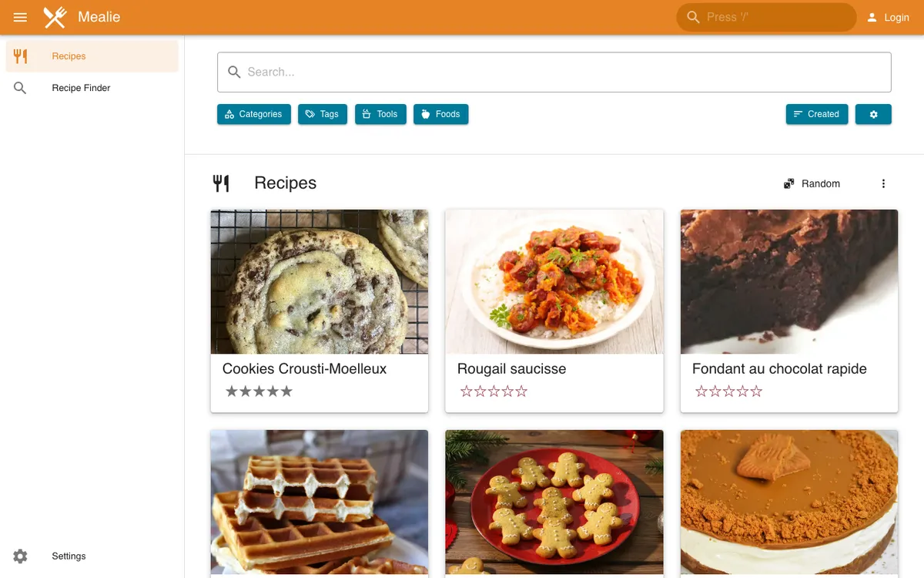The width and height of the screenshot is (924, 578).
Task: Expand the Foods filter
Action: 441,114
